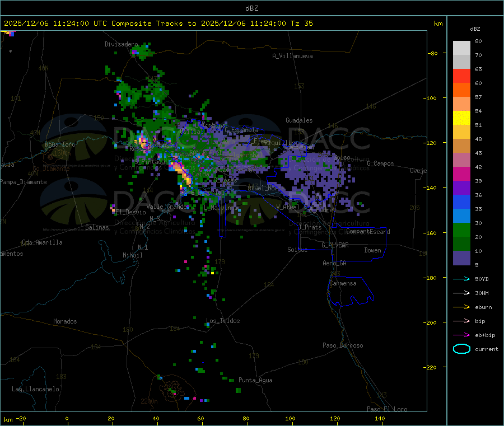Click the Carmensa map label
The width and height of the screenshot is (504, 426).
343,284
